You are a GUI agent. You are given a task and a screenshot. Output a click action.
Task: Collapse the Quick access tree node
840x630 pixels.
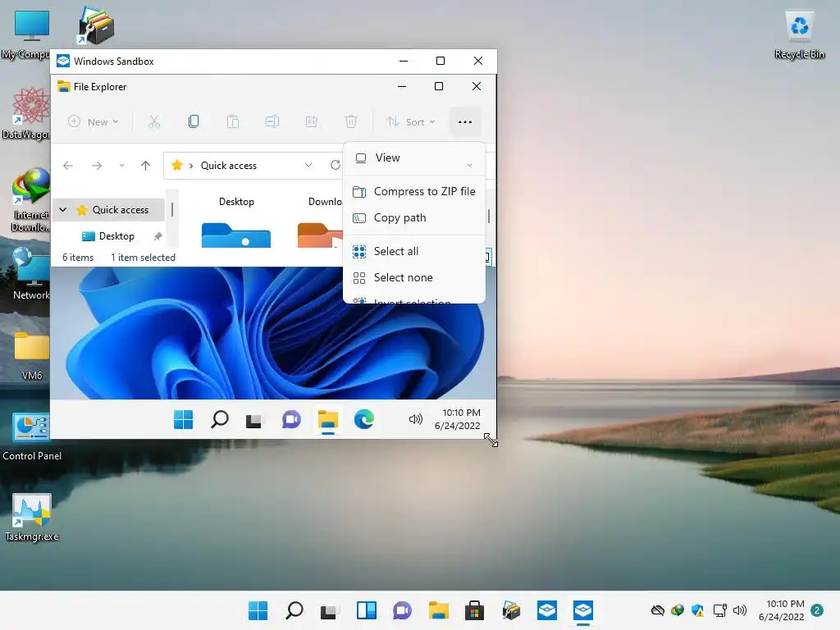tap(62, 210)
